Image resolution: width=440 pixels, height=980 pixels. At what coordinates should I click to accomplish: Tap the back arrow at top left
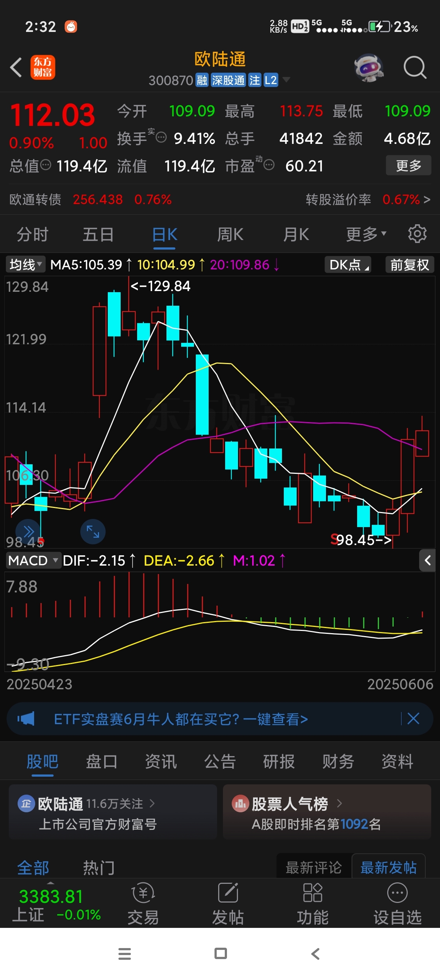(16, 68)
